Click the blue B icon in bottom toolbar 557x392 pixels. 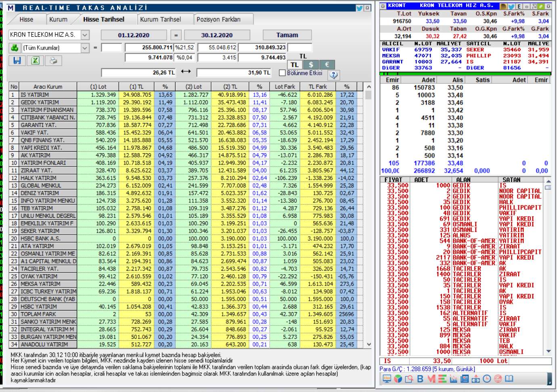[420, 379]
